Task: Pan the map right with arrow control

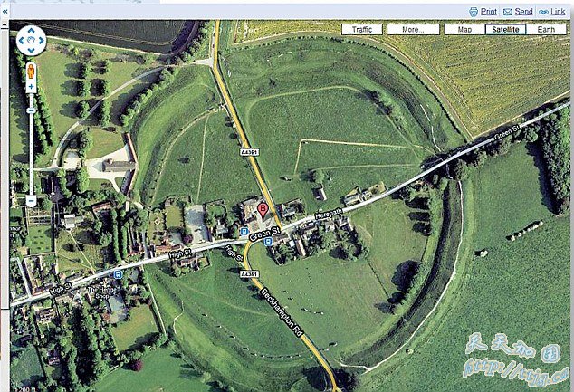Action: point(41,41)
